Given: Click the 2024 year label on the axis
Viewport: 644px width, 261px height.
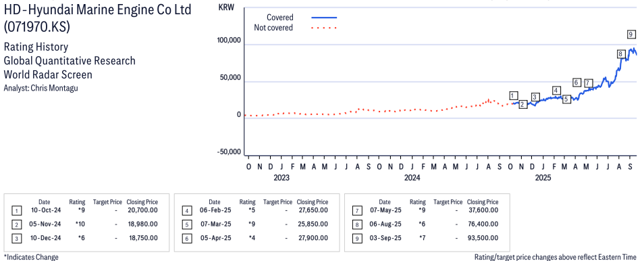Looking at the screenshot, I should 412,178.
